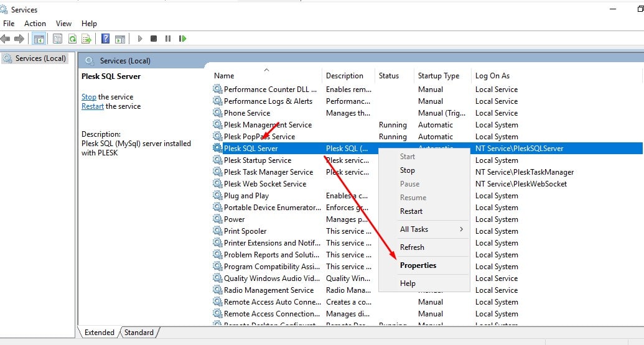Click Manual (Trig... startup type cell
Screen dimensions: 644x345
[x=442, y=113]
